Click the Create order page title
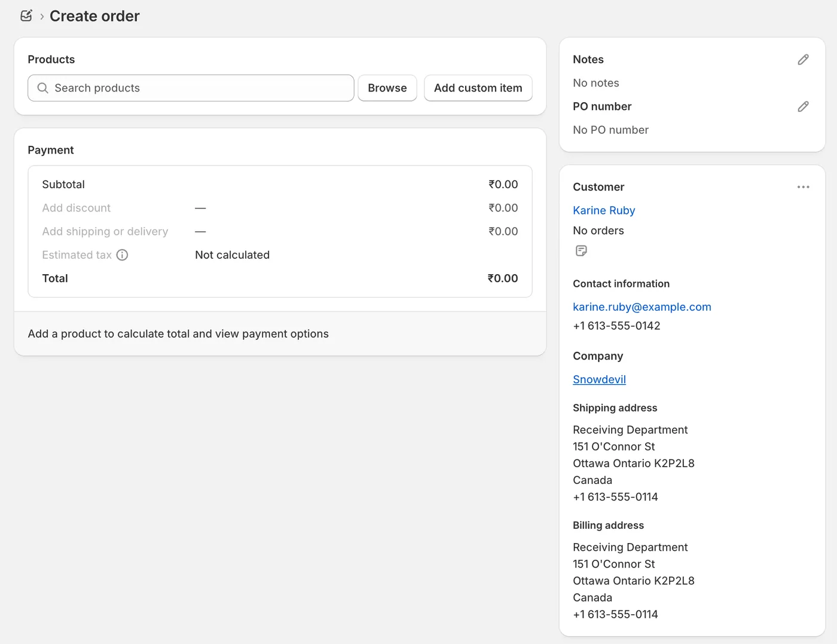 pos(94,16)
